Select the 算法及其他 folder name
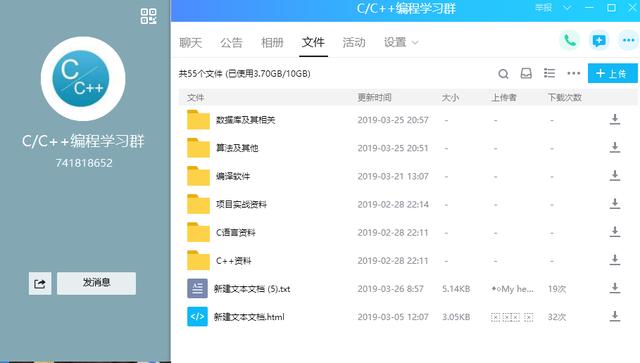This screenshot has height=363, width=640. click(x=237, y=148)
